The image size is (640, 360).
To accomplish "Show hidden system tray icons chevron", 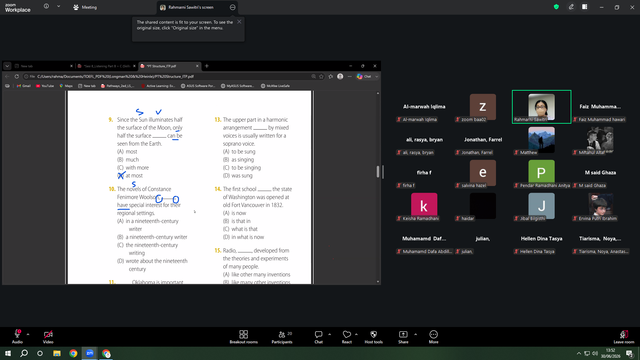I will [x=578, y=353].
